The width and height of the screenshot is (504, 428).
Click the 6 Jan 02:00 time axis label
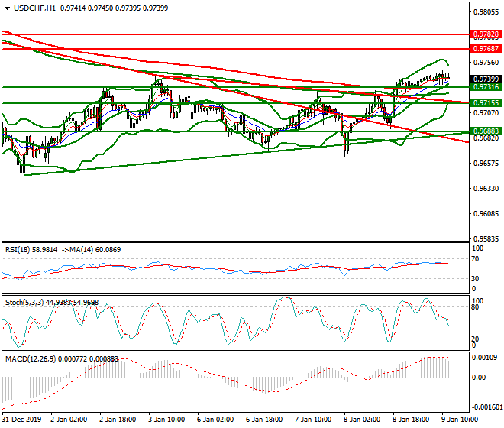pos(215,420)
